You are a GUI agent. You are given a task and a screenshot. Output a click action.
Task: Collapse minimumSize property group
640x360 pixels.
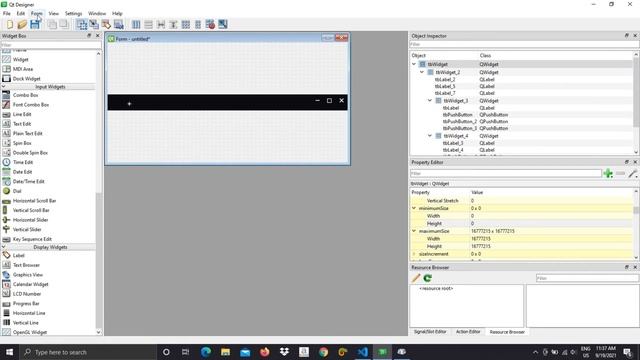pos(414,208)
